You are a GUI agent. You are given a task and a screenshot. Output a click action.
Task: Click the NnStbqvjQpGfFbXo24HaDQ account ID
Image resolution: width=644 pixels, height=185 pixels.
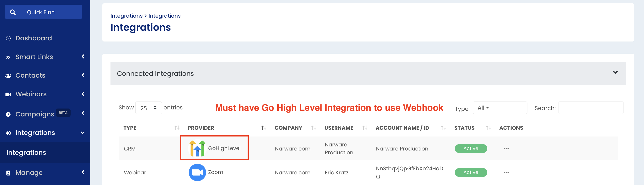[x=409, y=173]
